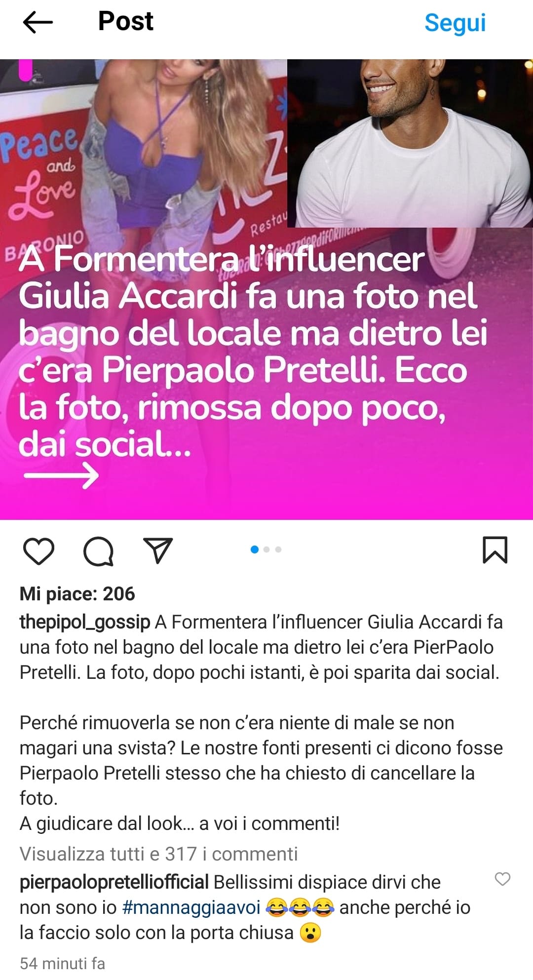Tap the 54 minuti fa timestamp
The image size is (533, 980).
(62, 963)
